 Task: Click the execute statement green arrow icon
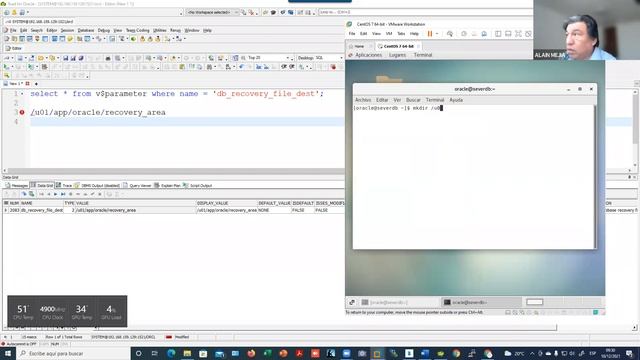pyautogui.click(x=6, y=67)
